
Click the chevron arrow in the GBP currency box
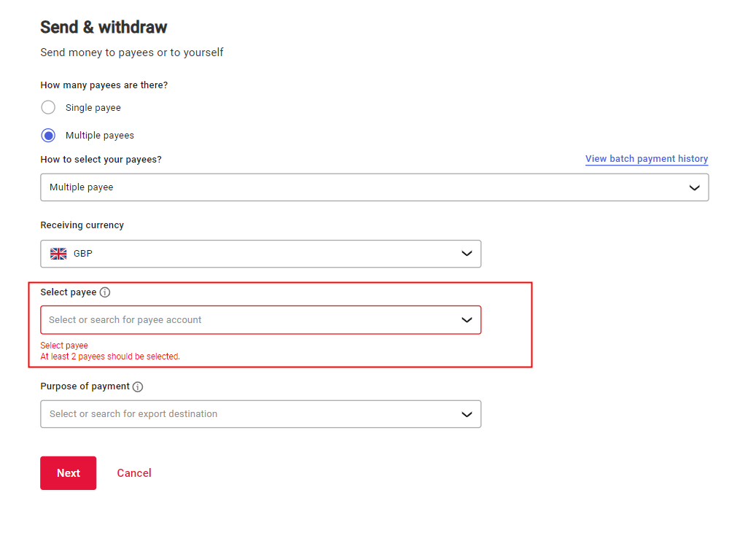(x=467, y=254)
